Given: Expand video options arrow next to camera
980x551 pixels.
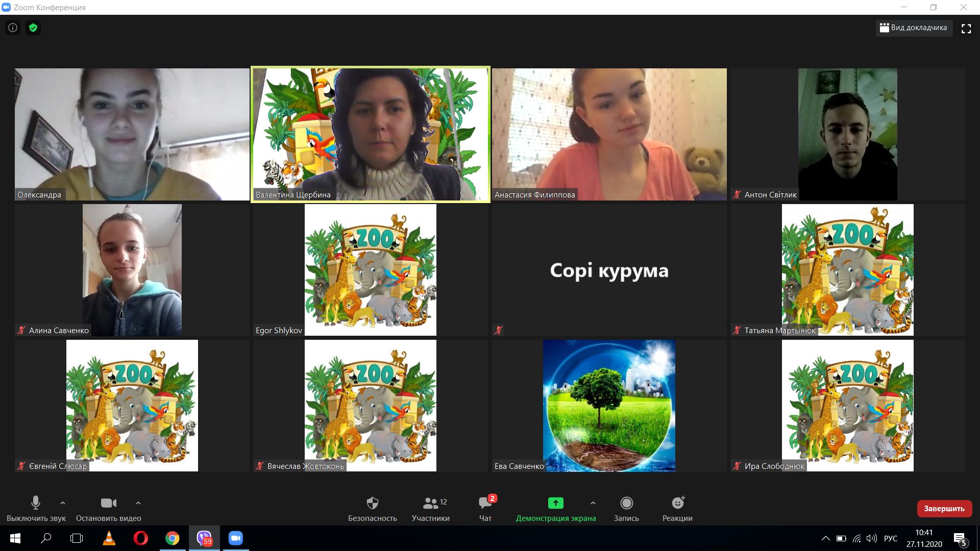Looking at the screenshot, I should tap(138, 503).
